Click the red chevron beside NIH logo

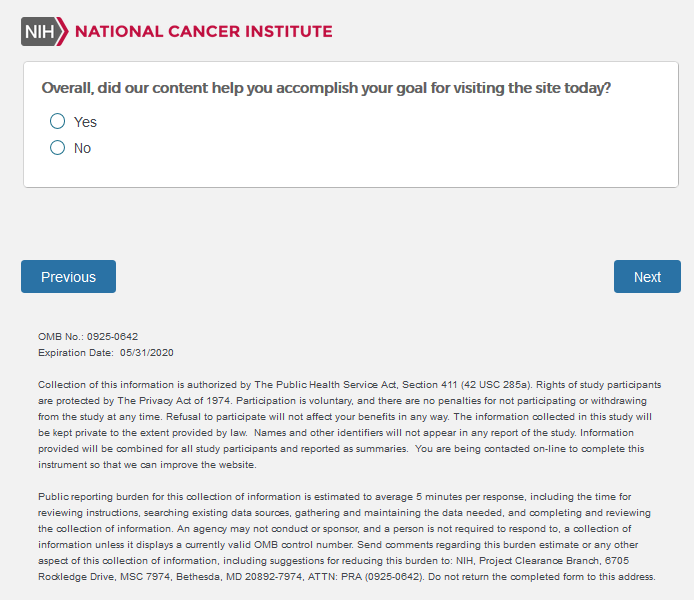click(x=64, y=31)
